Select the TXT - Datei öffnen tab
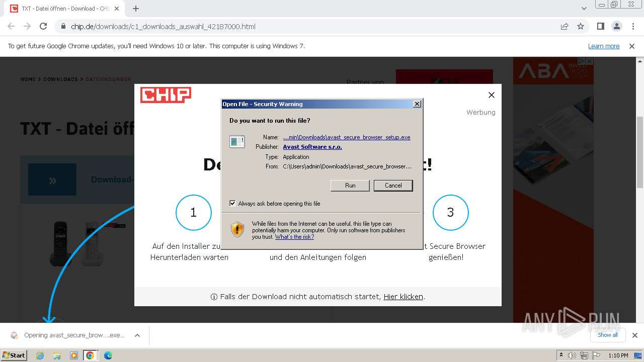This screenshot has width=644, height=362. pos(64,9)
